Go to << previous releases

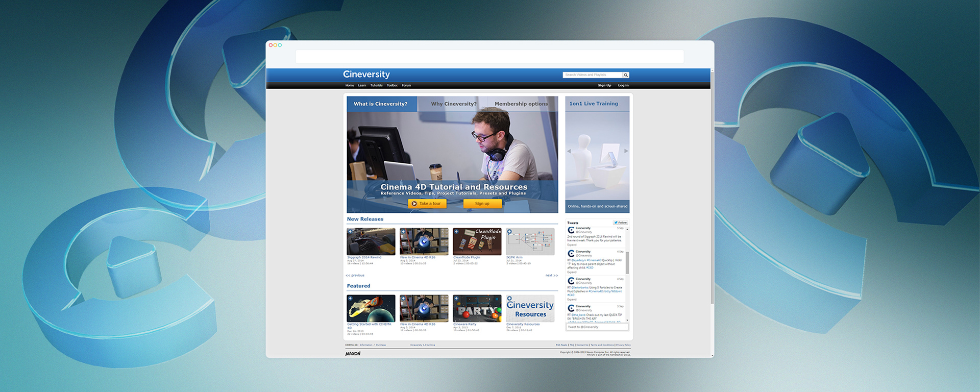coord(355,276)
